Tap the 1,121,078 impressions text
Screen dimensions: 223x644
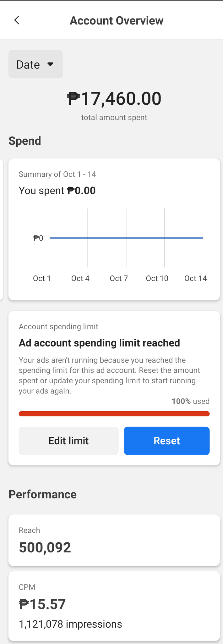point(70,624)
